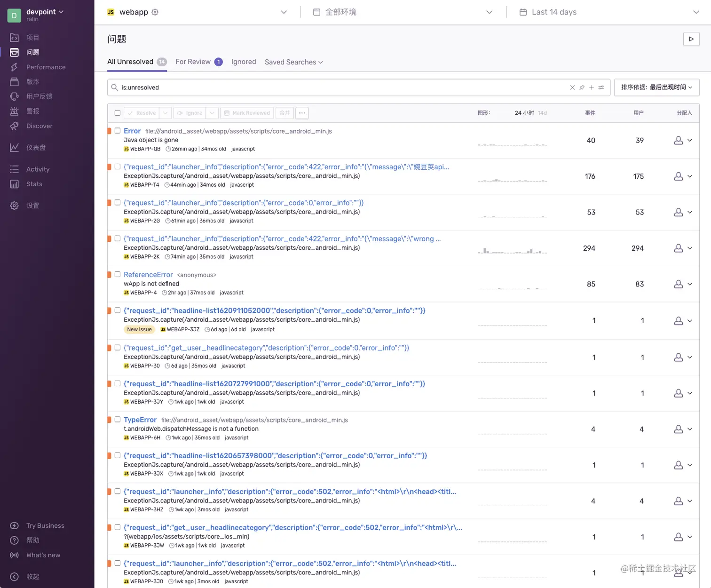The image size is (711, 588).
Task: Expand the 全部环境 environment selector
Action: [489, 12]
